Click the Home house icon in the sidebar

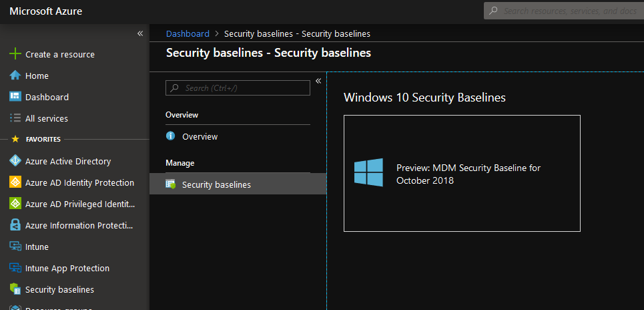point(15,75)
